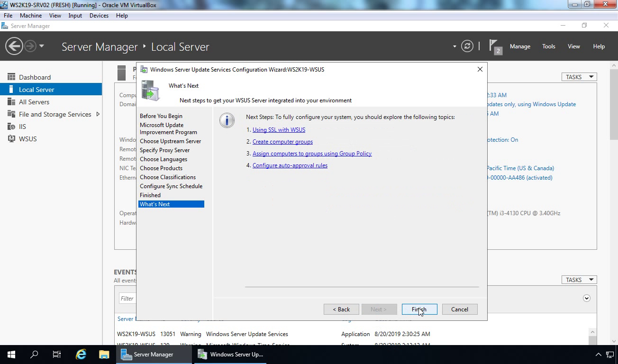Launch Internet Explorer from the taskbar
This screenshot has width=618, height=364.
[x=81, y=355]
